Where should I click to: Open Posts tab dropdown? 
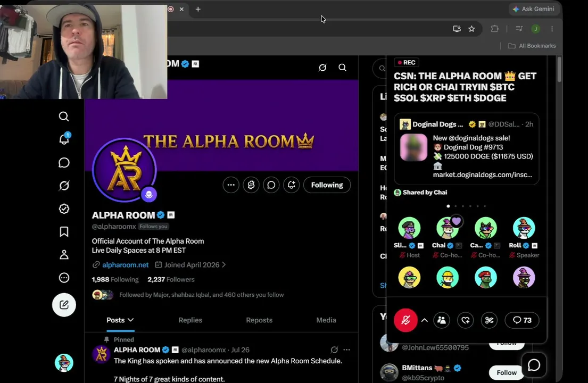[120, 320]
